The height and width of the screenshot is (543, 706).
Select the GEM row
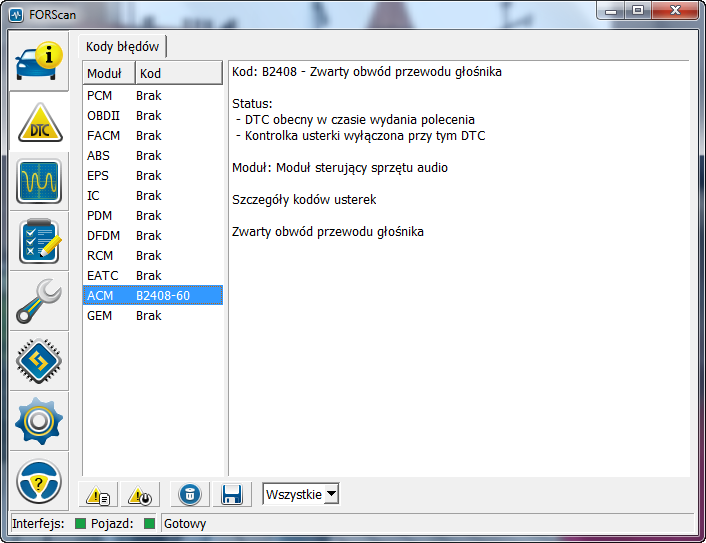pos(153,316)
